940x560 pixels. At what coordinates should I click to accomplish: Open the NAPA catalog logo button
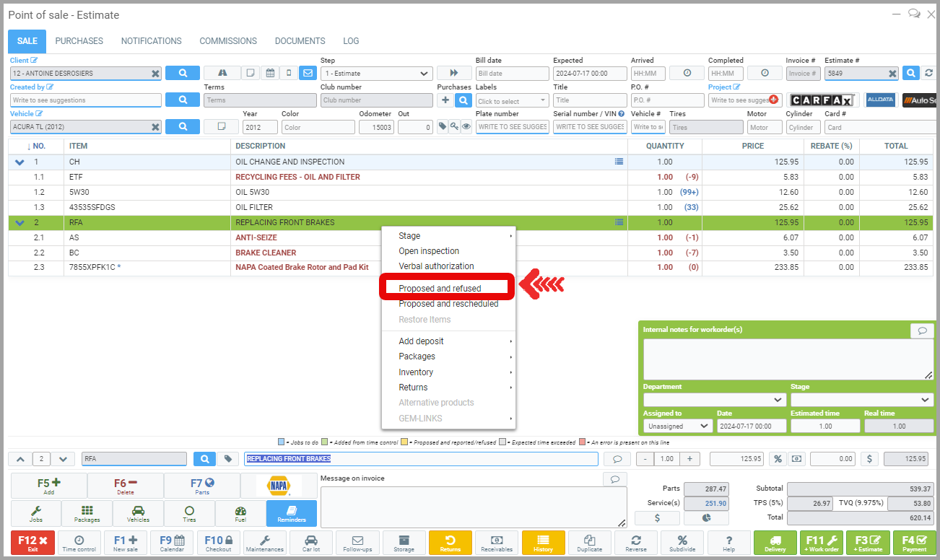tap(279, 486)
